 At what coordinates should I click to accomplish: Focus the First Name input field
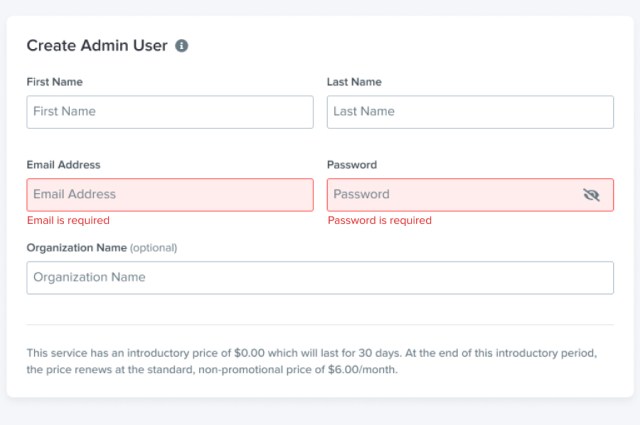point(170,112)
